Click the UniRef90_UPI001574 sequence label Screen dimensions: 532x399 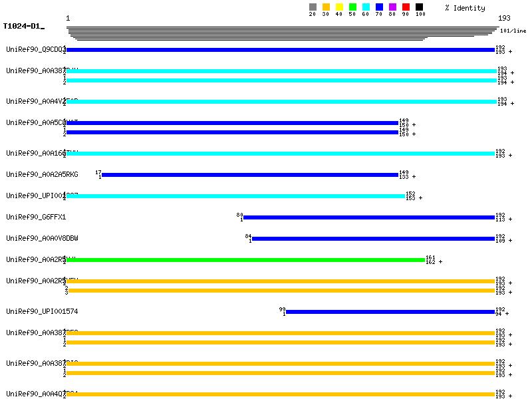pos(42,311)
